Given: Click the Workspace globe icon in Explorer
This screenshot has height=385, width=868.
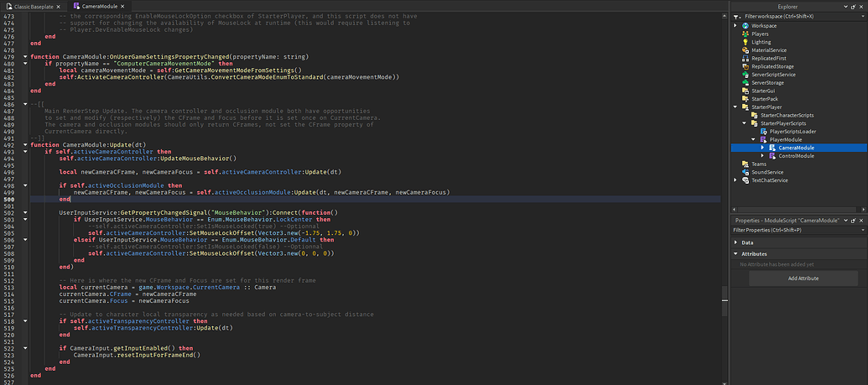Looking at the screenshot, I should 745,26.
